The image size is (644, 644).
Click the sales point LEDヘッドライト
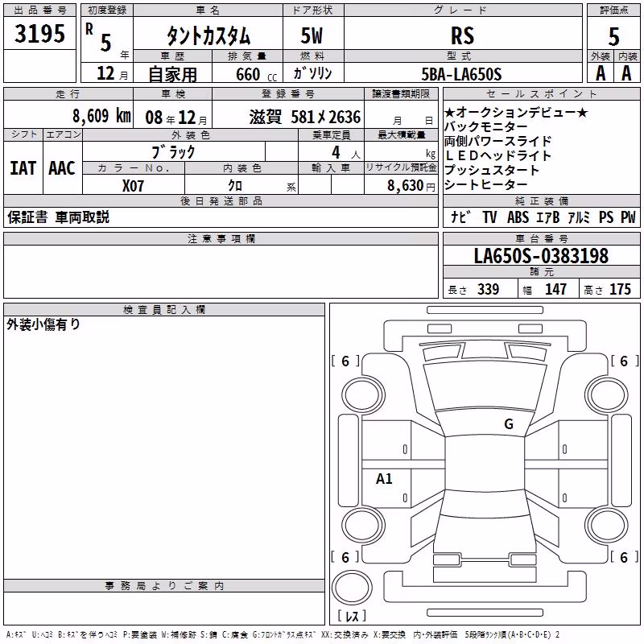pyautogui.click(x=497, y=155)
